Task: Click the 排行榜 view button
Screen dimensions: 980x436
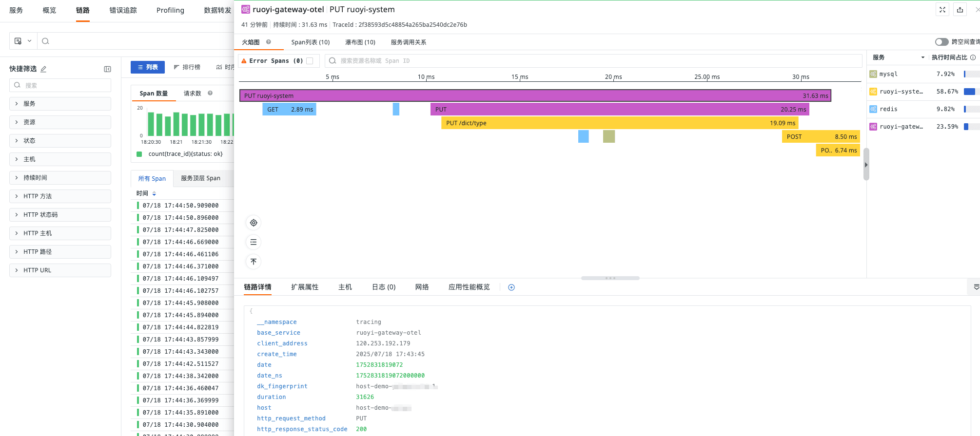Action: point(187,67)
